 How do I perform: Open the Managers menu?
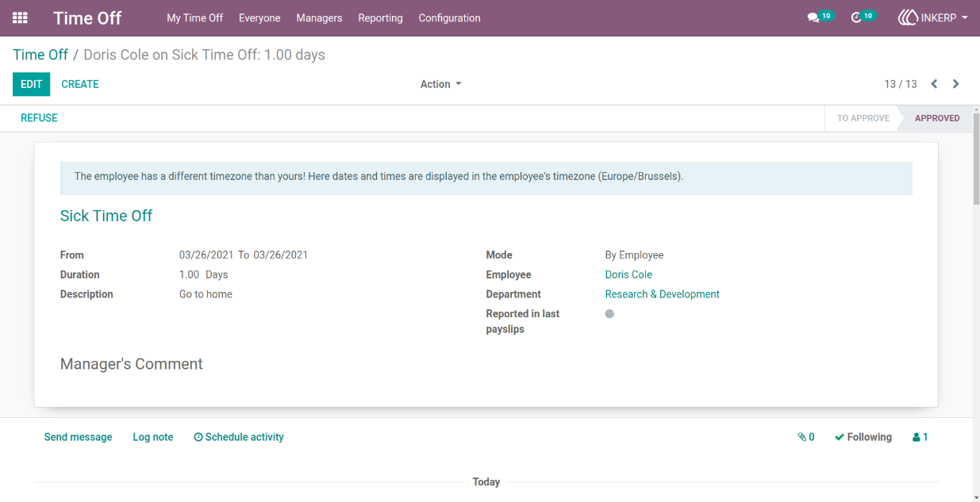pos(319,17)
